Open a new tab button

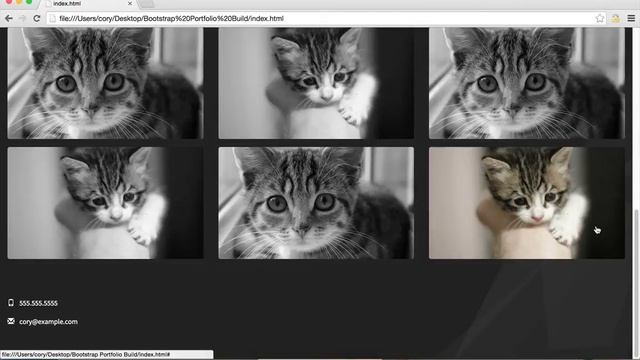point(147,4)
